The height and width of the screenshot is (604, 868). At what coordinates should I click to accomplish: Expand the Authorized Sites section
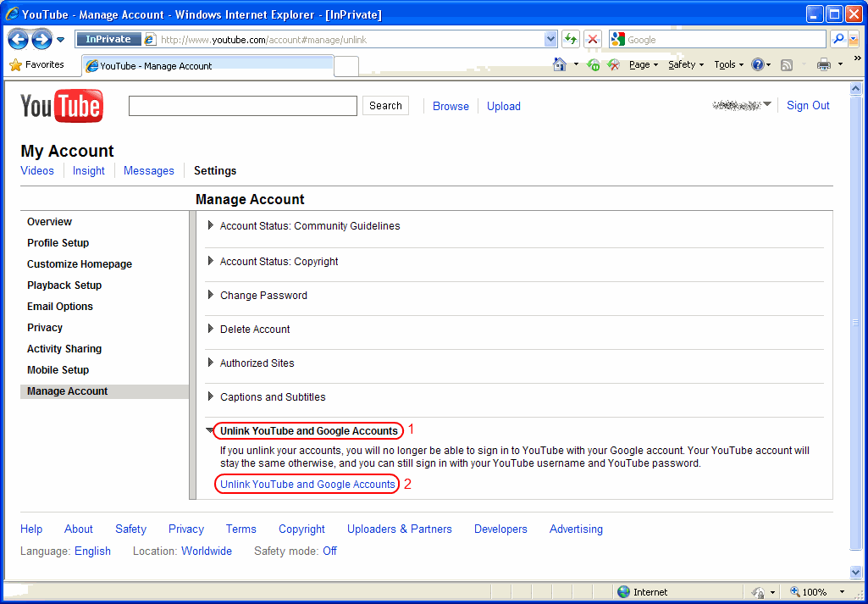pos(251,363)
